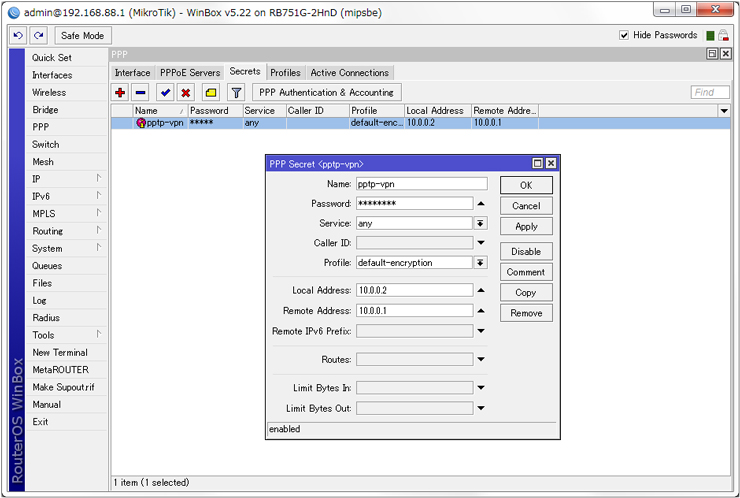Image resolution: width=740 pixels, height=498 pixels.
Task: Click the redo arrow icon
Action: [x=39, y=35]
